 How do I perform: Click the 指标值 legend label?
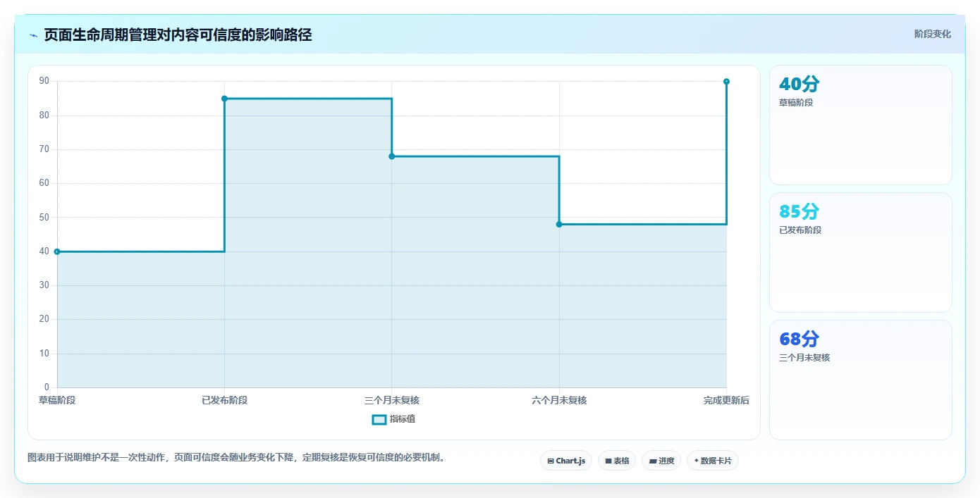coord(403,419)
